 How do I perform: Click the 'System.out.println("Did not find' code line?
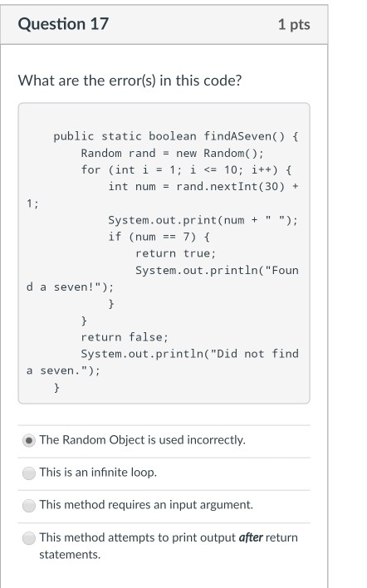(x=189, y=354)
